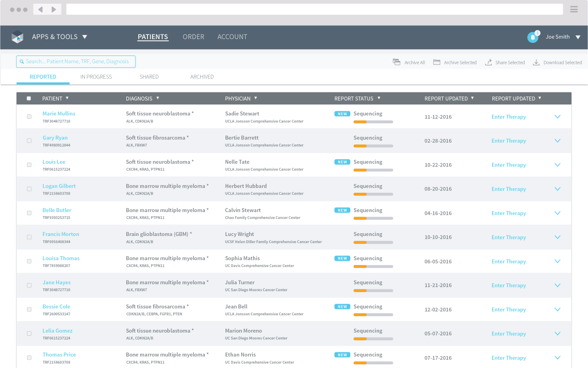Select the checkbox for Francis Morton
588x368 pixels.
[29, 237]
